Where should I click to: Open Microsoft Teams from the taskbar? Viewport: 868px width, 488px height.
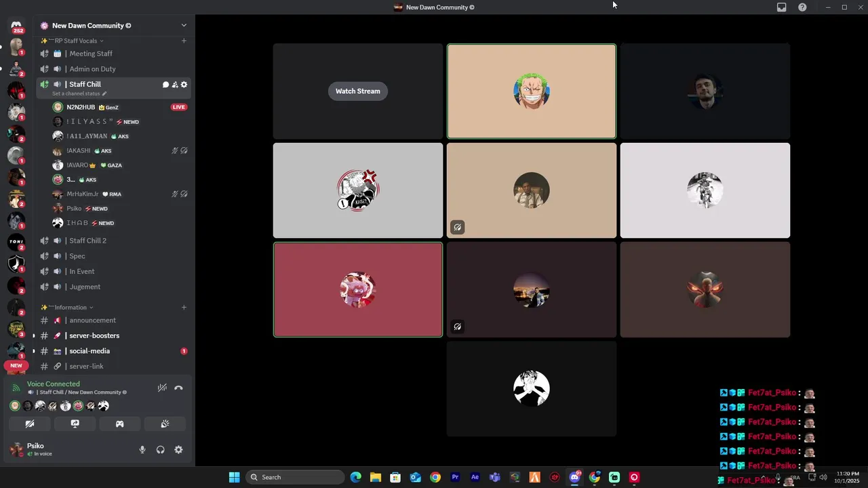[495, 477]
